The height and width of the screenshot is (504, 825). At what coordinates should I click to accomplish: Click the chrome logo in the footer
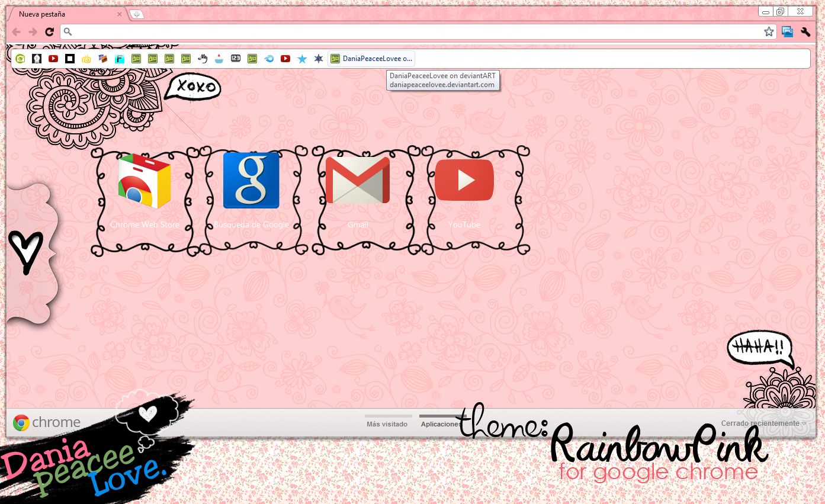[x=47, y=422]
